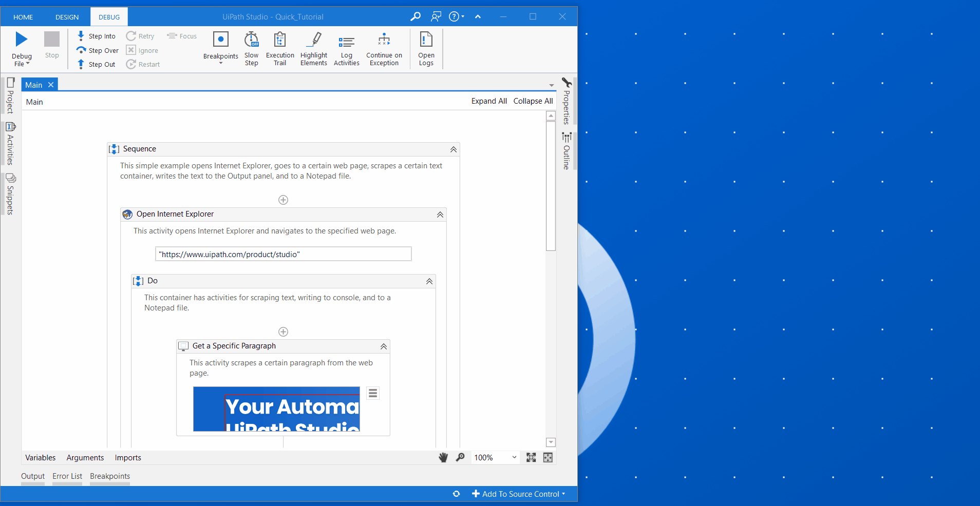
Task: Click Expand All link
Action: (489, 101)
